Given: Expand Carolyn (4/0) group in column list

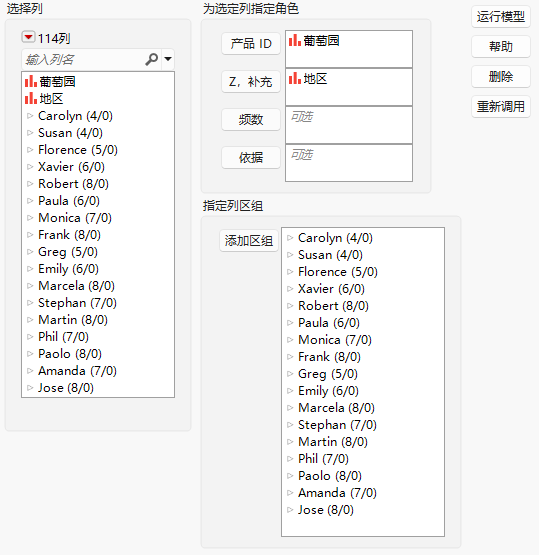Looking at the screenshot, I should [30, 116].
